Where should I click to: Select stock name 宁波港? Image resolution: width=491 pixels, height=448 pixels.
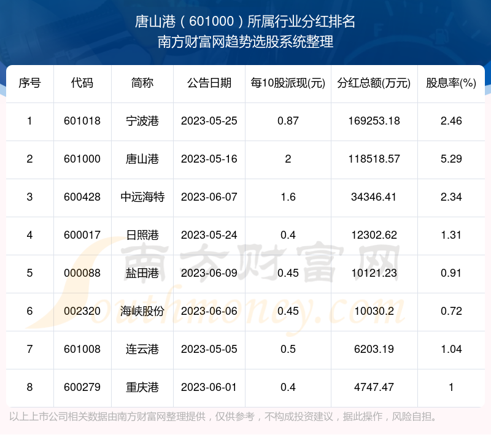pyautogui.click(x=142, y=121)
